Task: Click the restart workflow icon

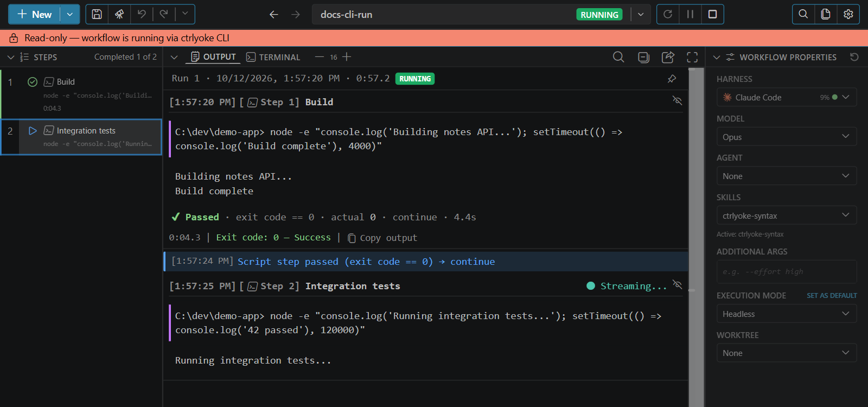Action: (668, 14)
